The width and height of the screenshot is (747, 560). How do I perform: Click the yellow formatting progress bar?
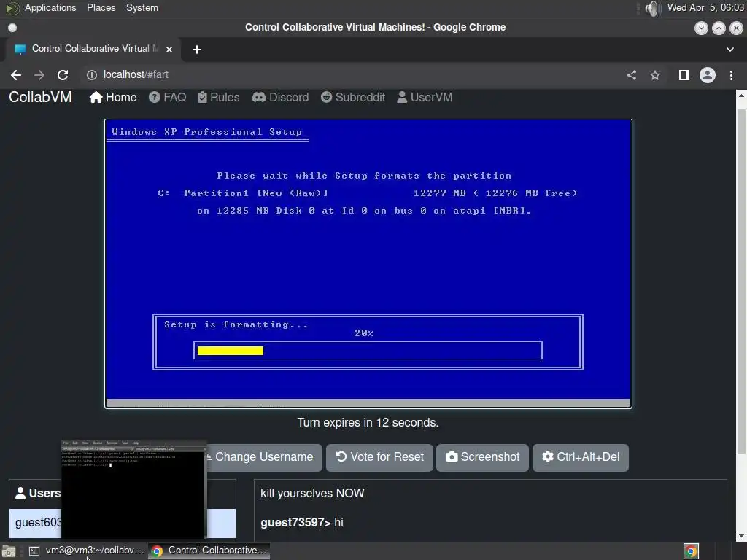coord(230,351)
